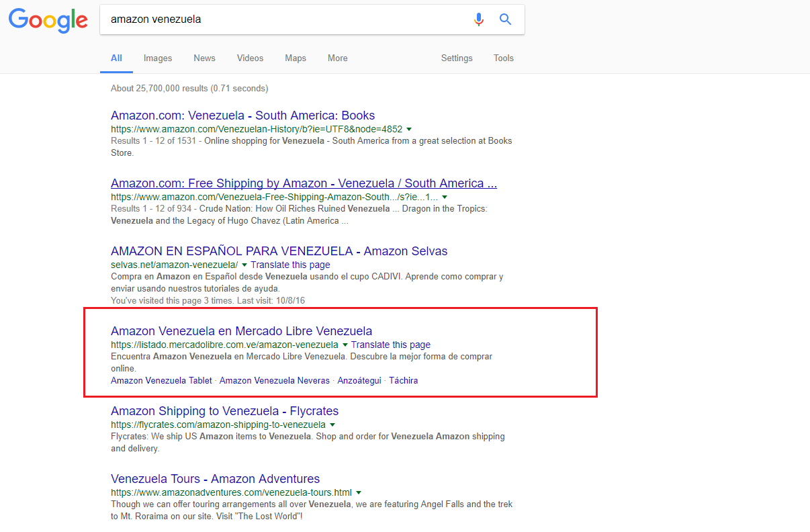Viewport: 810px width, 532px height.
Task: Open Settings in the search bar
Action: click(457, 58)
